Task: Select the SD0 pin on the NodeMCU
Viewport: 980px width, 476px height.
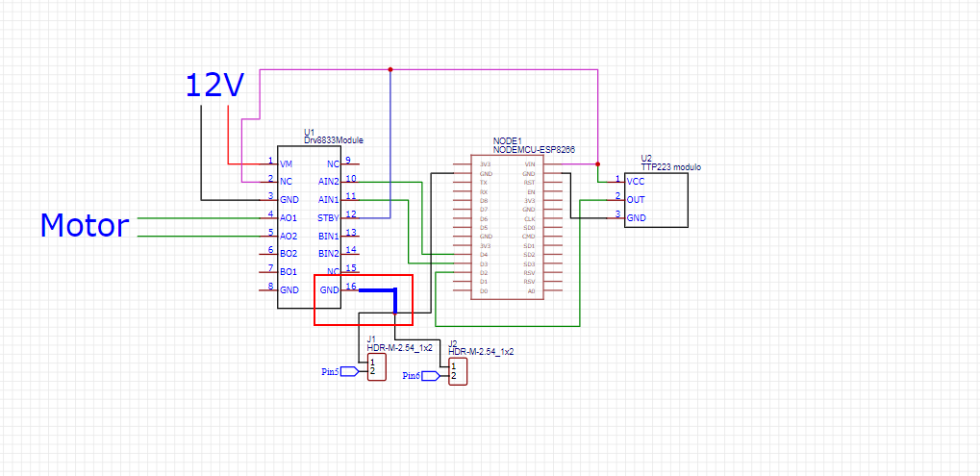Action: 530,227
